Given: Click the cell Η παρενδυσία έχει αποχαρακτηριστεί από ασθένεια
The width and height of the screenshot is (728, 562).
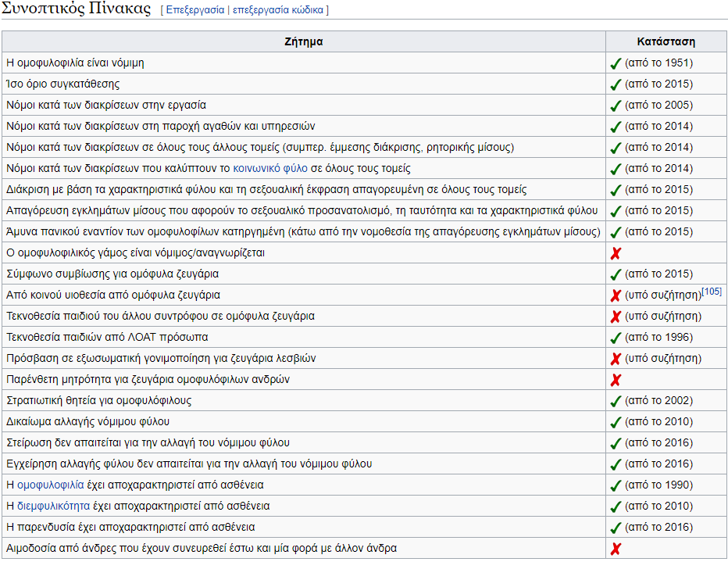Looking at the screenshot, I should click(304, 527).
